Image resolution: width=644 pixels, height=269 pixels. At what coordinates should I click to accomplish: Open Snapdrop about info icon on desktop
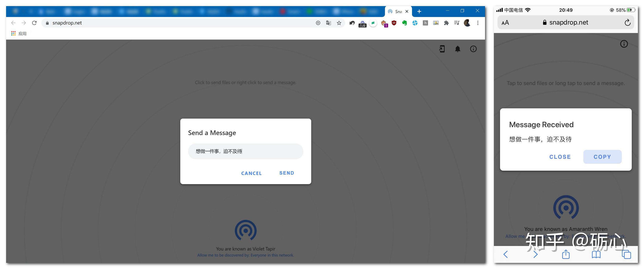(473, 49)
